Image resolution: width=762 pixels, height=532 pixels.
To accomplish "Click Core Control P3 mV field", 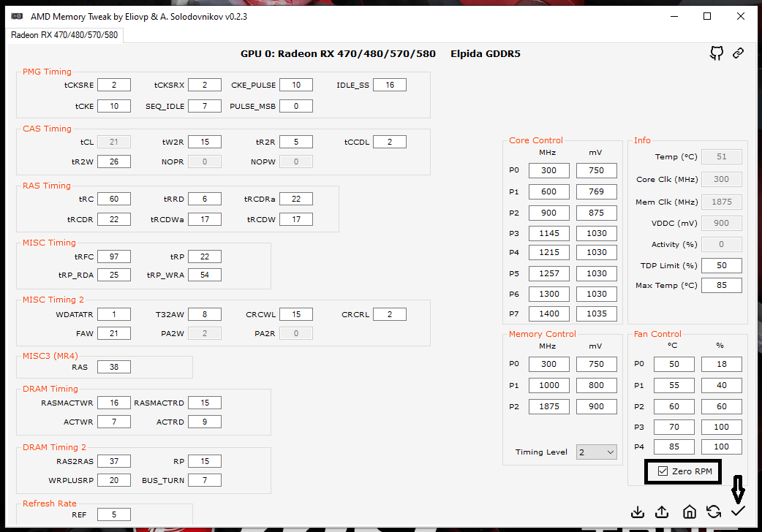I will pyautogui.click(x=596, y=233).
